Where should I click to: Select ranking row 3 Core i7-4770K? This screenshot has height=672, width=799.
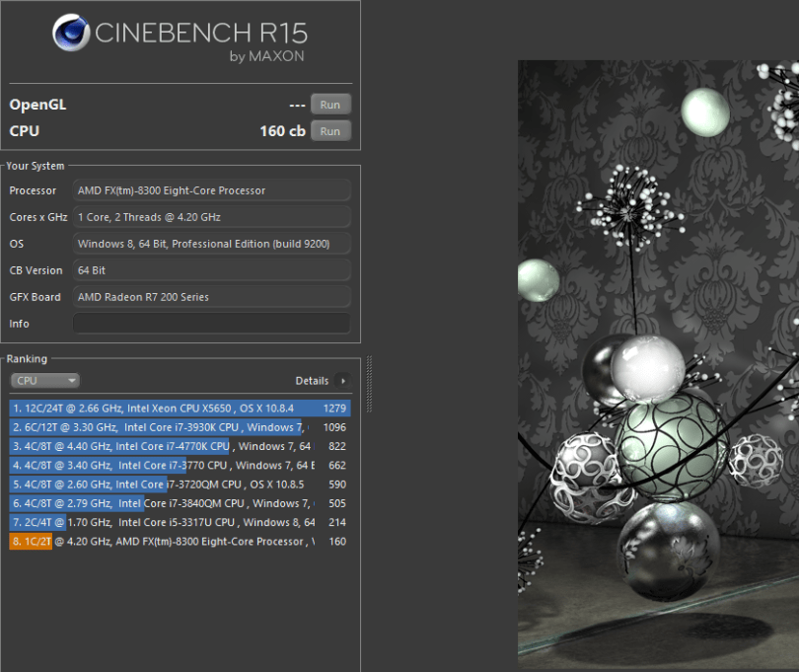(x=180, y=446)
